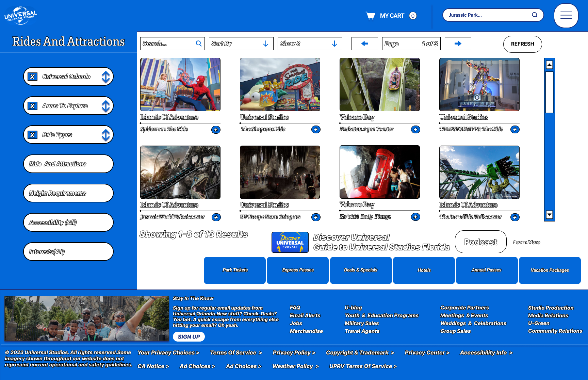Add Spiderman The Ride with plus icon
Screen dimensions: 588x380
click(216, 130)
